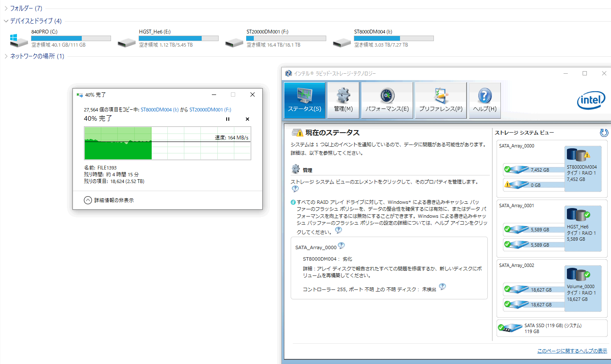Select the プリファレンス(P) tab
The height and width of the screenshot is (364, 611).
pyautogui.click(x=441, y=100)
